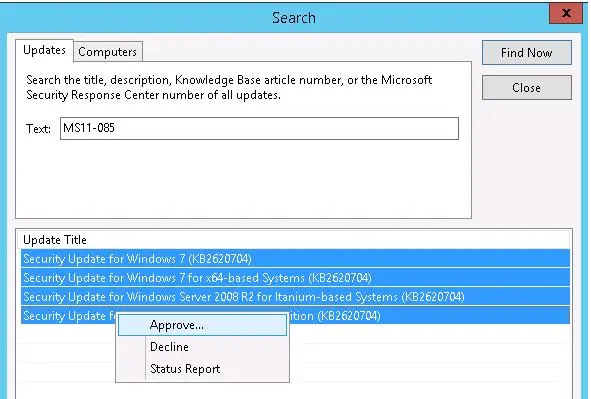Focus the Text field containing MS11-085
The height and width of the screenshot is (399, 591).
pyautogui.click(x=259, y=128)
